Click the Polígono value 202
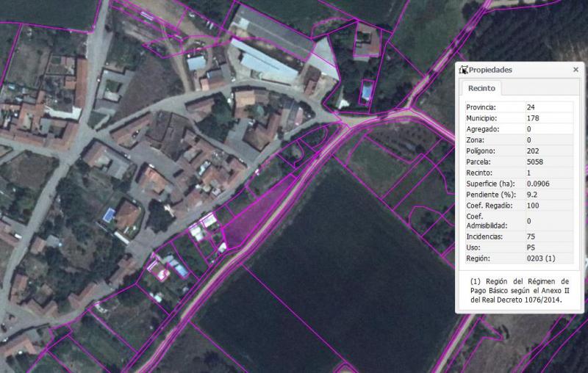 click(533, 151)
